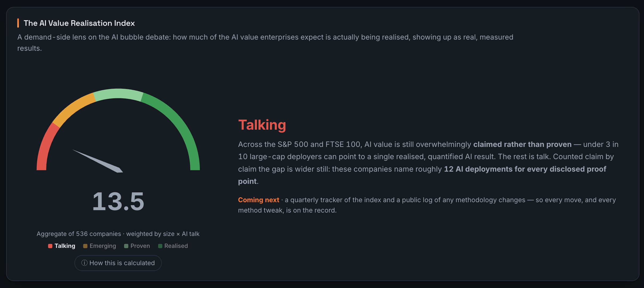Click the red Talking status heading

(262, 125)
